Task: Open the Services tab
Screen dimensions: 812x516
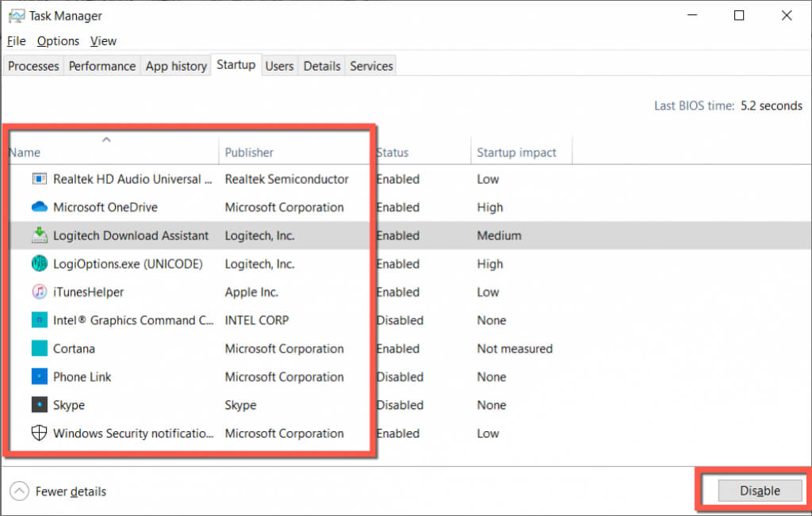Action: click(371, 67)
